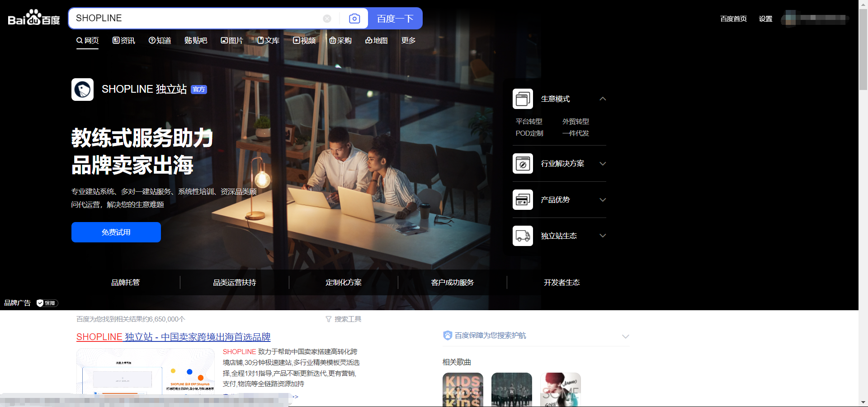Open camera image search
868x407 pixels.
pos(354,19)
